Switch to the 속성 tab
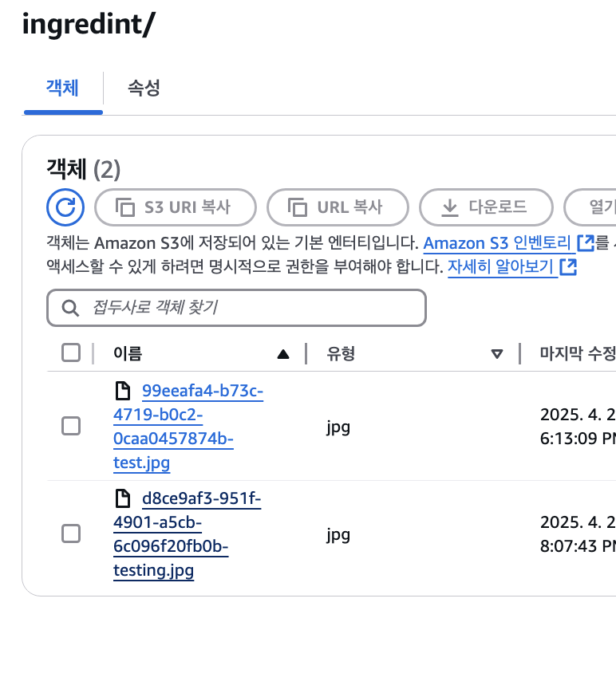The width and height of the screenshot is (616, 689). click(144, 88)
